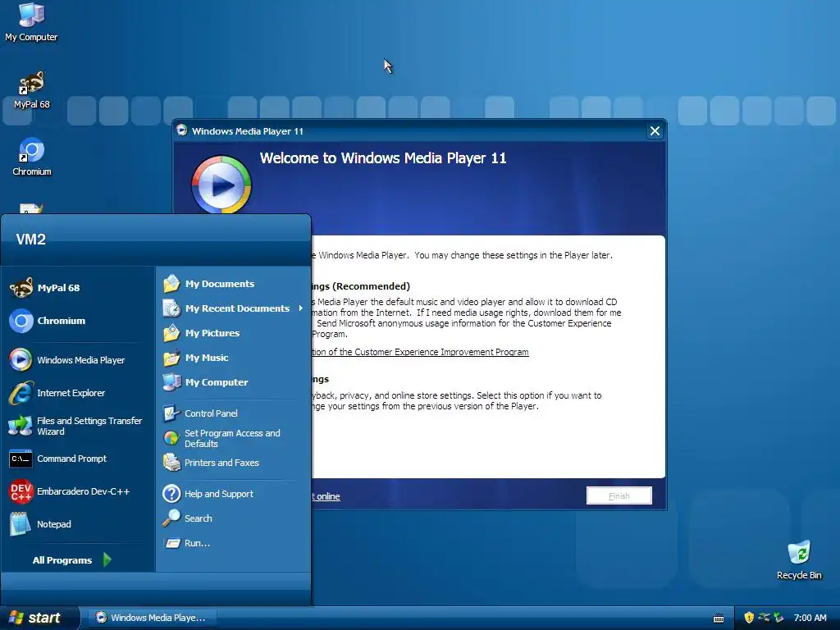Image resolution: width=840 pixels, height=630 pixels.
Task: Click Windows Media Player taskbar button
Action: click(153, 618)
